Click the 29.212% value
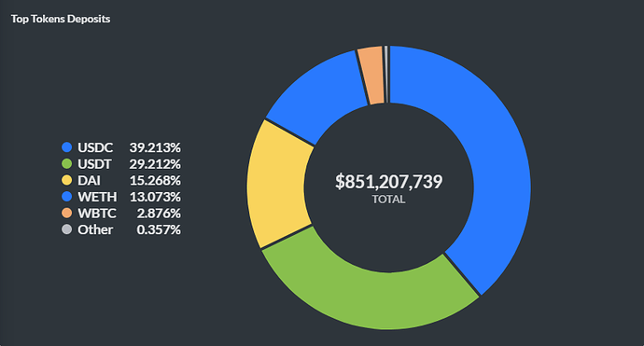 155,164
